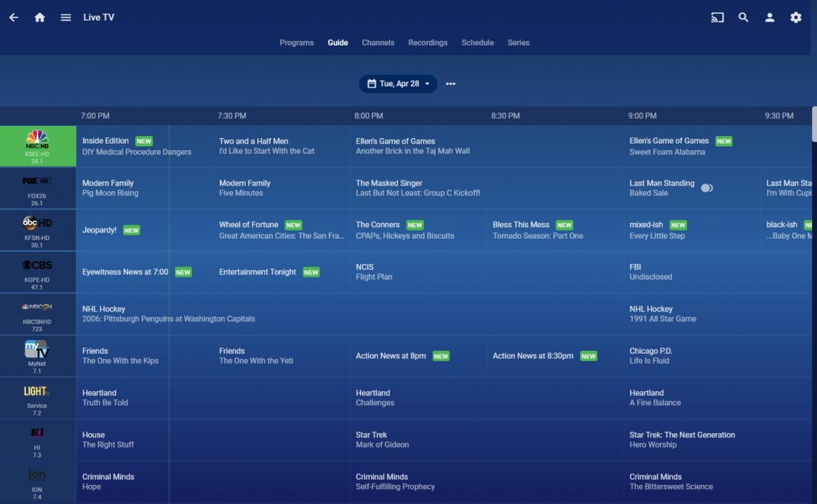817x504 pixels.
Task: Open the Search magnifier icon
Action: 743,18
